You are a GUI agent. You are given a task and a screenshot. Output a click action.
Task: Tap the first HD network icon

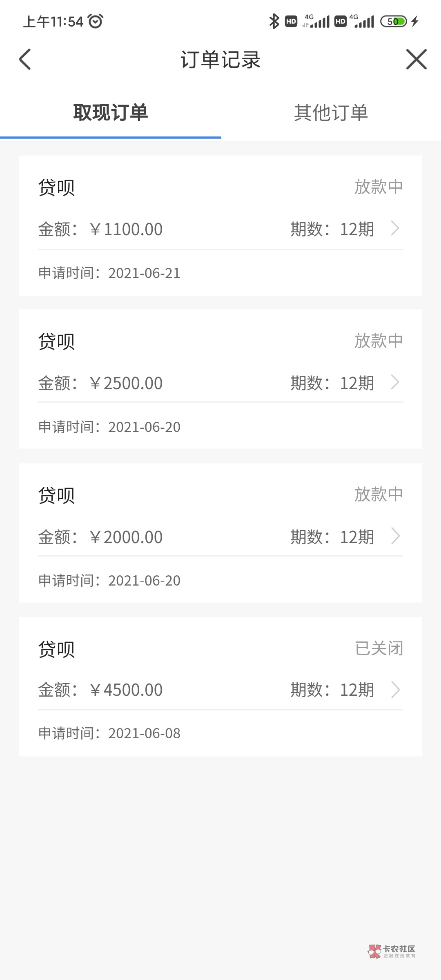point(291,21)
